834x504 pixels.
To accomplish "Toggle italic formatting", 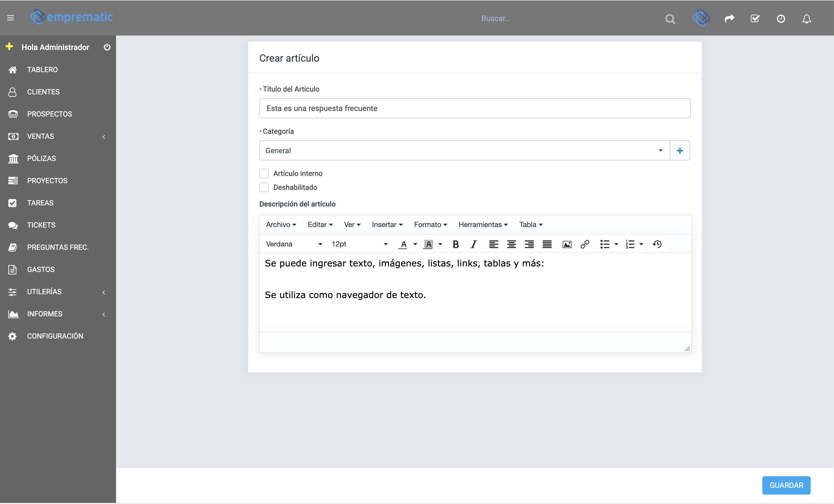I will pyautogui.click(x=474, y=244).
